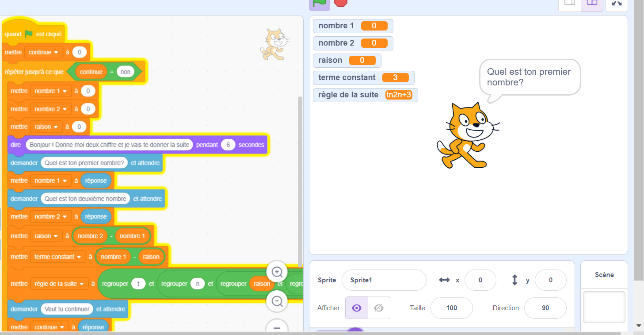Click the 'n' value in regrouper block
The image size is (644, 335).
coord(198,284)
